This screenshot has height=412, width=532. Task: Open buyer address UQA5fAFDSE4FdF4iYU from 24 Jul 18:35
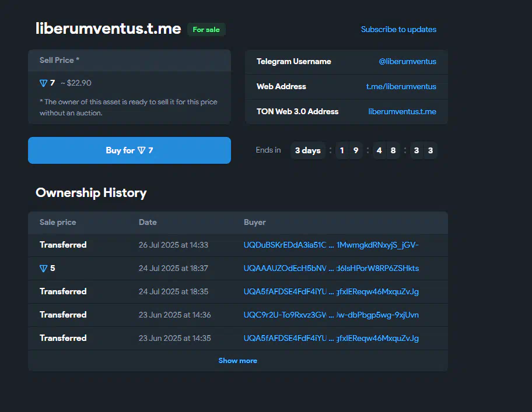coord(331,292)
